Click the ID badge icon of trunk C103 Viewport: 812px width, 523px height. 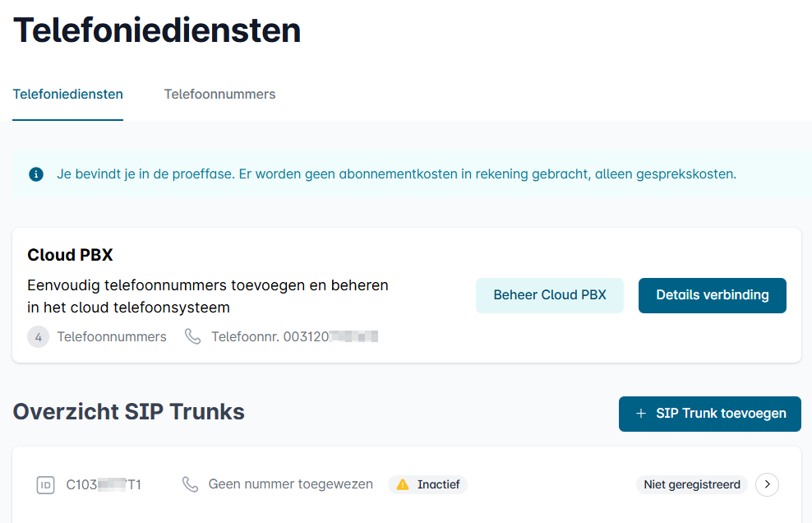45,484
